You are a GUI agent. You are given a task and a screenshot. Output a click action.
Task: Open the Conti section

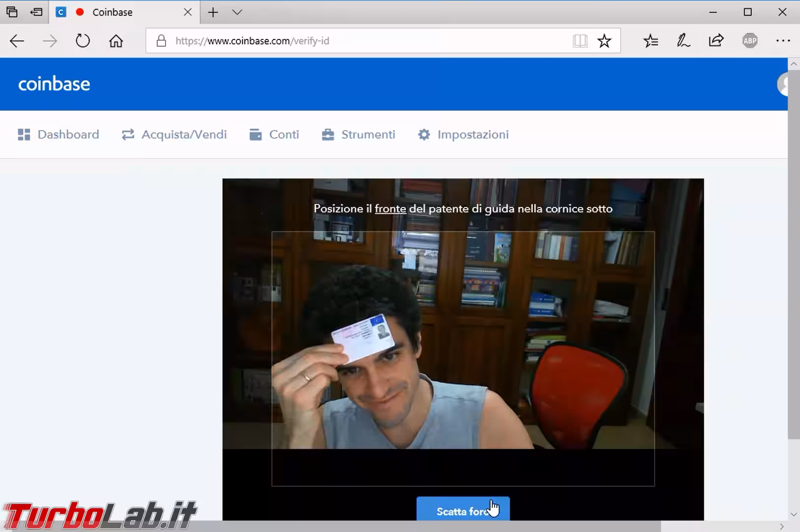pyautogui.click(x=274, y=134)
